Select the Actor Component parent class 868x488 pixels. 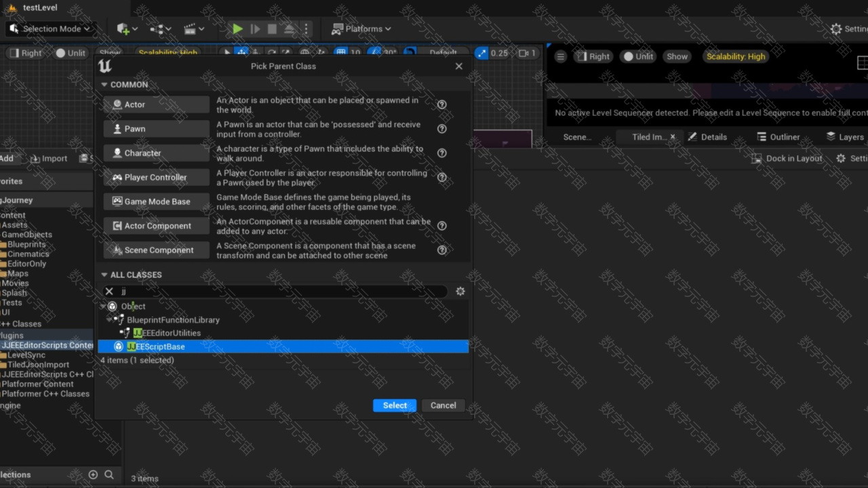point(157,226)
